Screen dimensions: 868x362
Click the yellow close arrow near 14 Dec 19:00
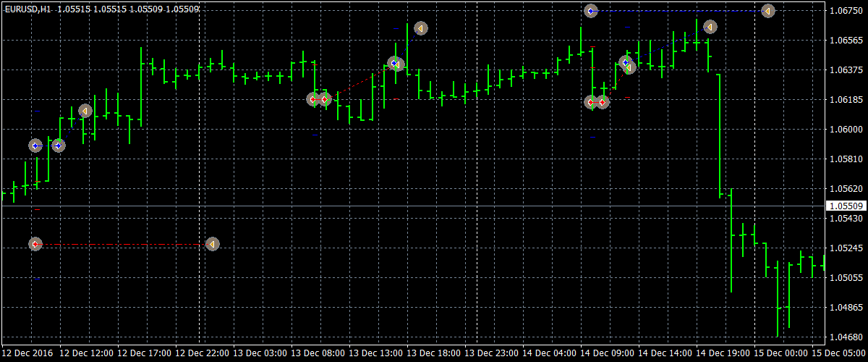click(710, 27)
